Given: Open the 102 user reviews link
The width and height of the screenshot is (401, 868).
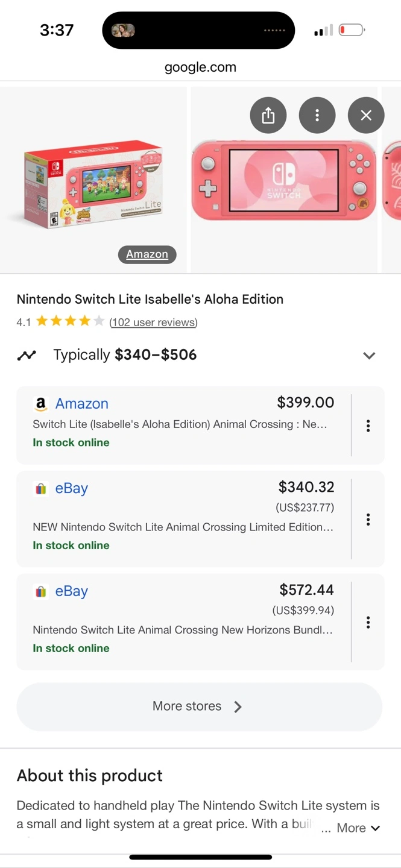Looking at the screenshot, I should coord(153,322).
